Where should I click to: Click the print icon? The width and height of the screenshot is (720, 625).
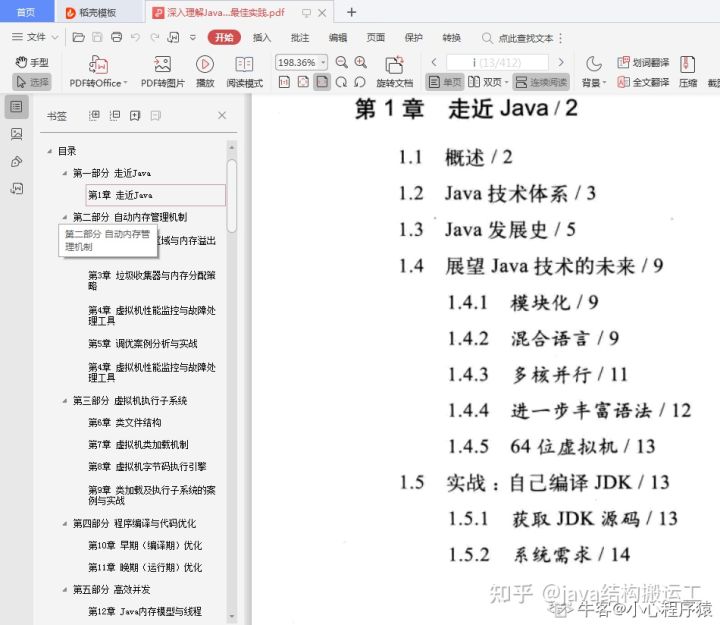tap(117, 37)
